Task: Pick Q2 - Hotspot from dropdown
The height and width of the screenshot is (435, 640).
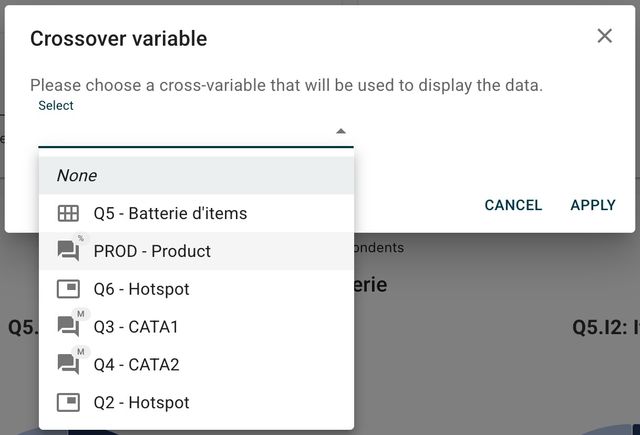Action: click(x=141, y=402)
